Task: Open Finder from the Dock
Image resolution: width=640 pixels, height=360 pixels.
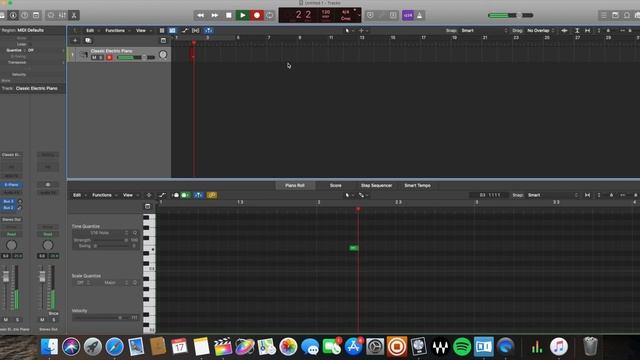Action: pyautogui.click(x=49, y=347)
